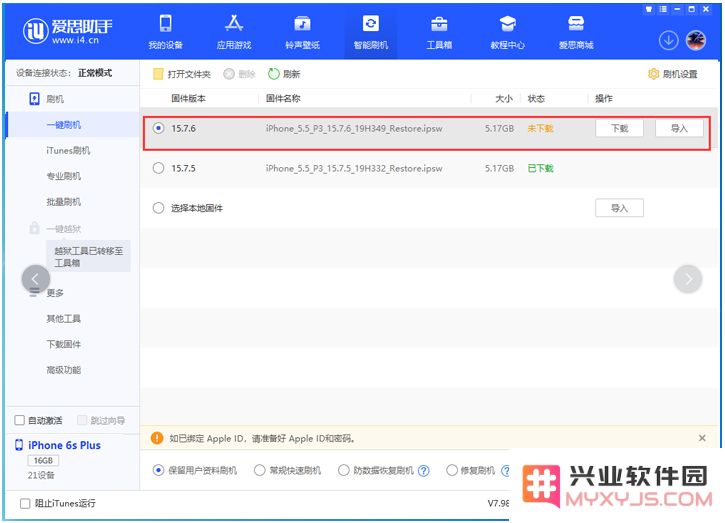725x523 pixels.
Task: Click 导入 button for local firmware
Action: 619,208
